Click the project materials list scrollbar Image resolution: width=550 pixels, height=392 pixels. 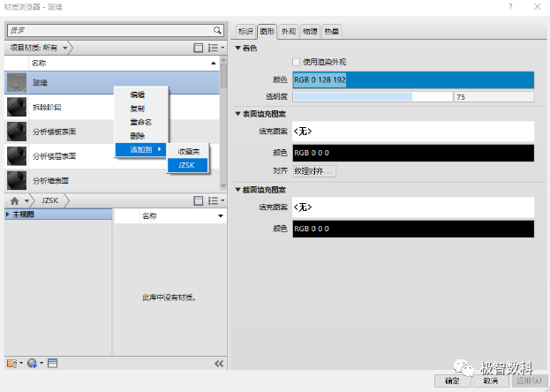[x=223, y=75]
